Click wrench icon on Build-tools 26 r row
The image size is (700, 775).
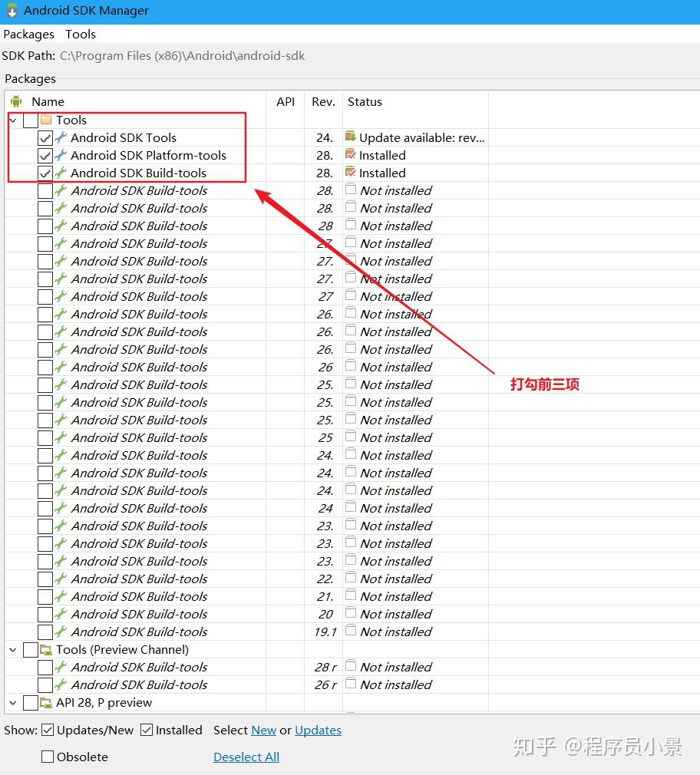click(x=61, y=684)
